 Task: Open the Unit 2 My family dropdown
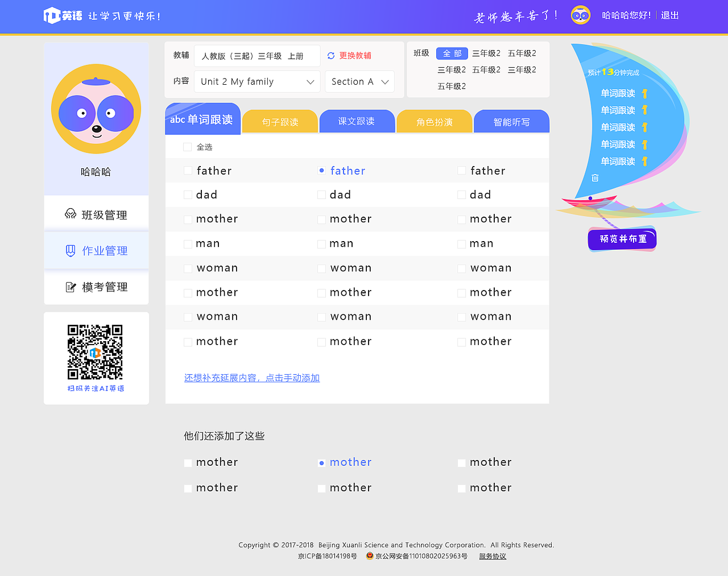click(257, 81)
